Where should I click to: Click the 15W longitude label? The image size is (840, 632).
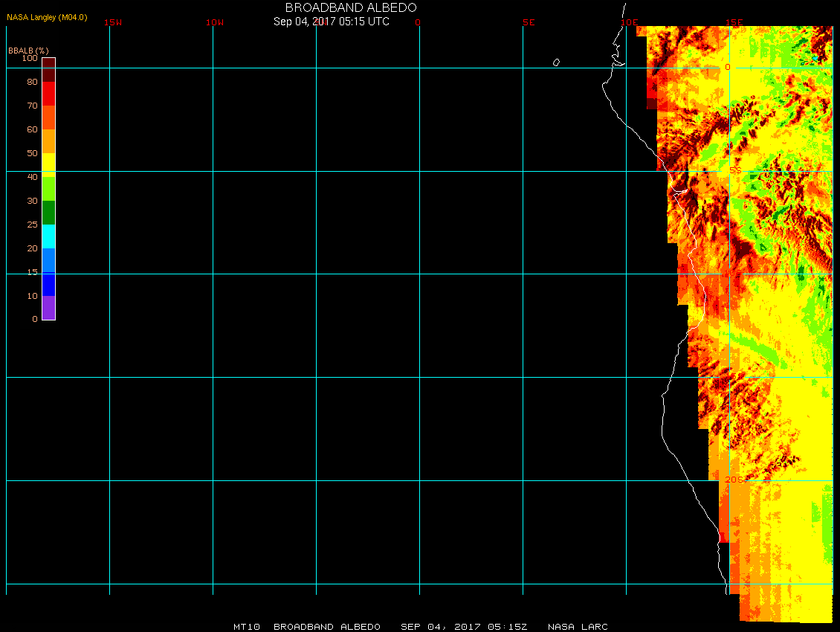click(x=113, y=22)
